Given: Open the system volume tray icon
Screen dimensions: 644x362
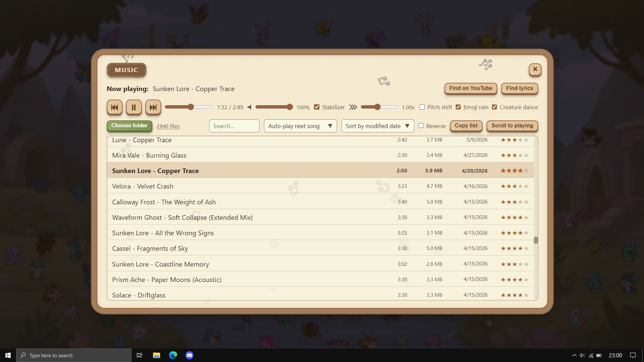Looking at the screenshot, I should tap(582, 355).
